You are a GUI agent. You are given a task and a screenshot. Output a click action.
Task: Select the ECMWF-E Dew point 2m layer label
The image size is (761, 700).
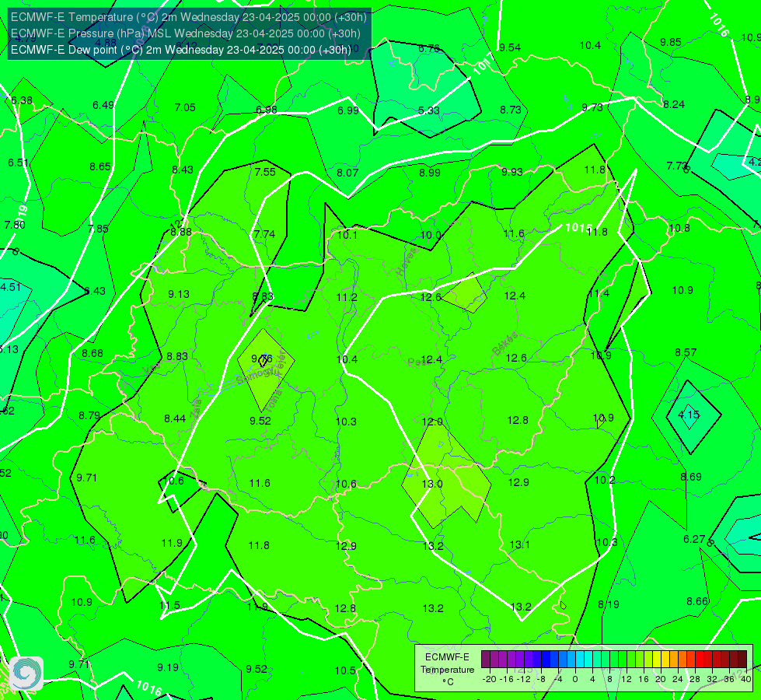(180, 50)
